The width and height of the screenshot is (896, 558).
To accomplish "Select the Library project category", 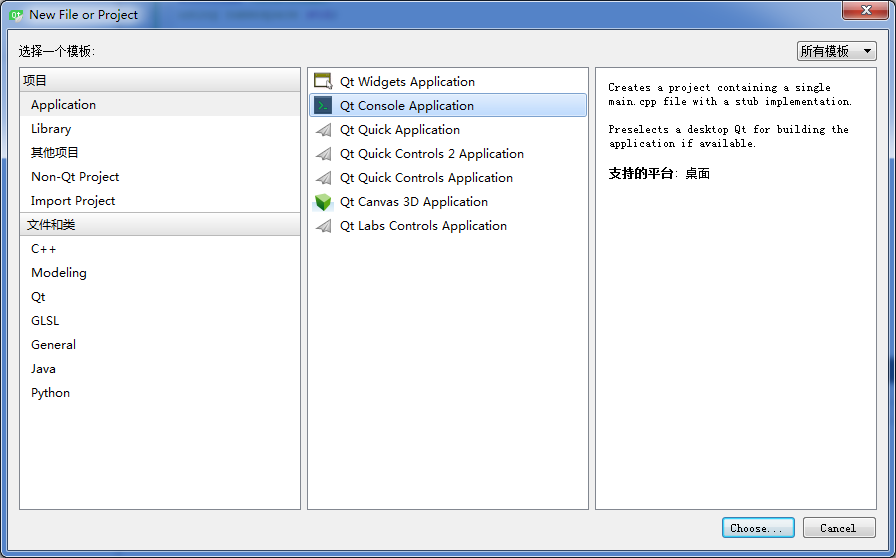I will pyautogui.click(x=160, y=129).
